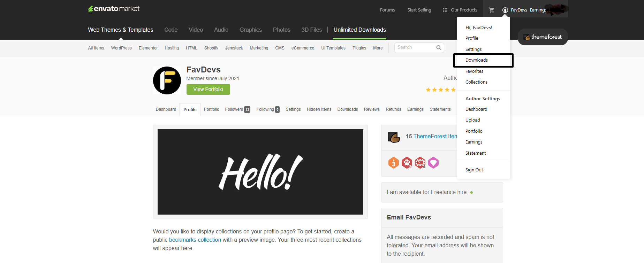Browse the CMS category
This screenshot has width=644, height=263.
[280, 48]
